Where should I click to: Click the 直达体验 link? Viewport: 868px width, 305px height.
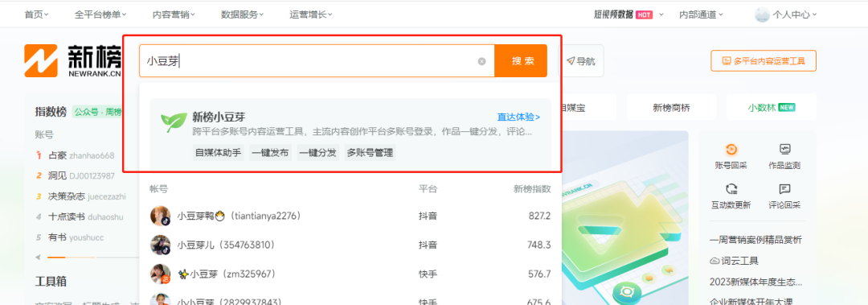pos(518,117)
